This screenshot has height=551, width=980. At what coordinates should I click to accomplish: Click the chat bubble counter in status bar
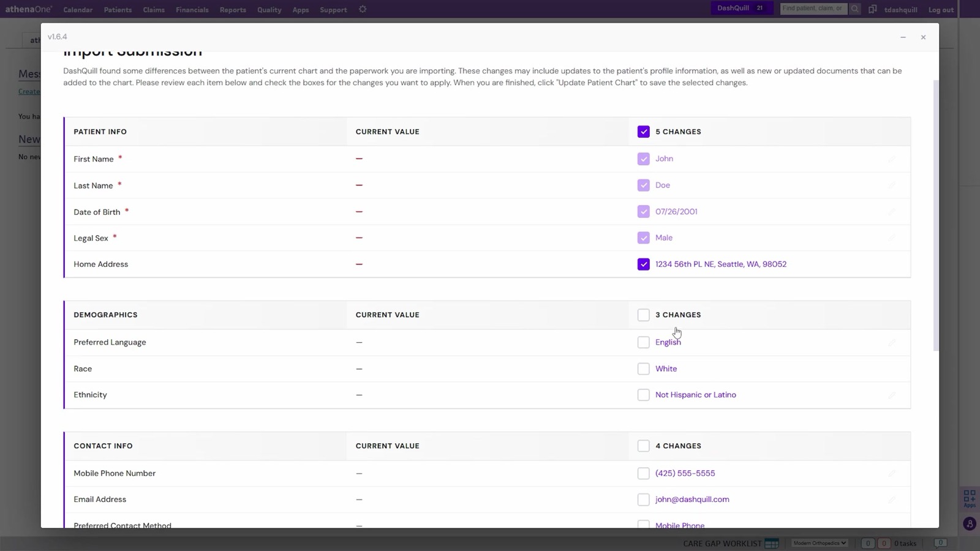point(940,543)
